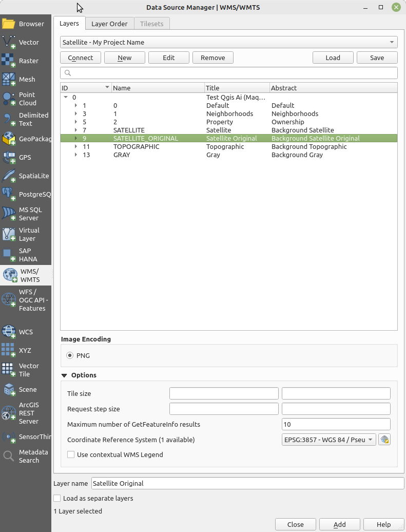Screen dimensions: 406x532
Task: Open the Coordinate Reference System dropdown
Action: click(328, 440)
